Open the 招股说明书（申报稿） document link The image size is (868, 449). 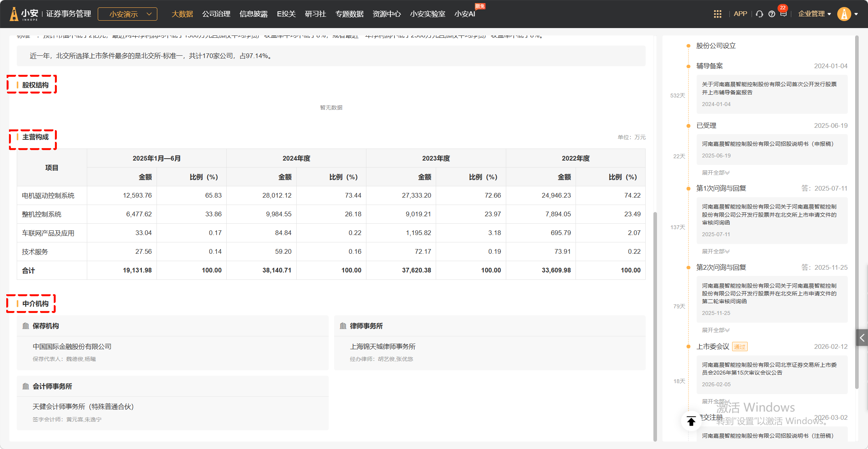pos(768,144)
